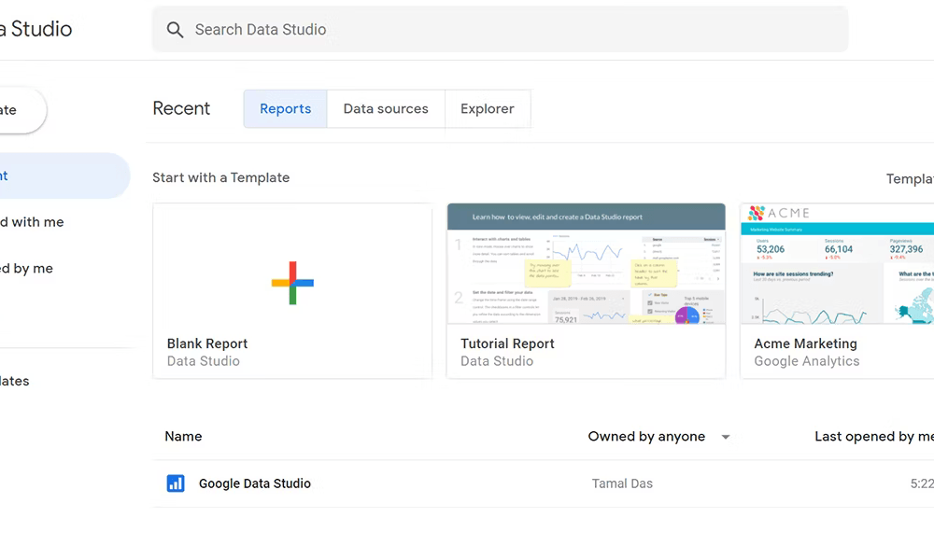Click the search magnifier icon
Image resolution: width=934 pixels, height=560 pixels.
[175, 30]
